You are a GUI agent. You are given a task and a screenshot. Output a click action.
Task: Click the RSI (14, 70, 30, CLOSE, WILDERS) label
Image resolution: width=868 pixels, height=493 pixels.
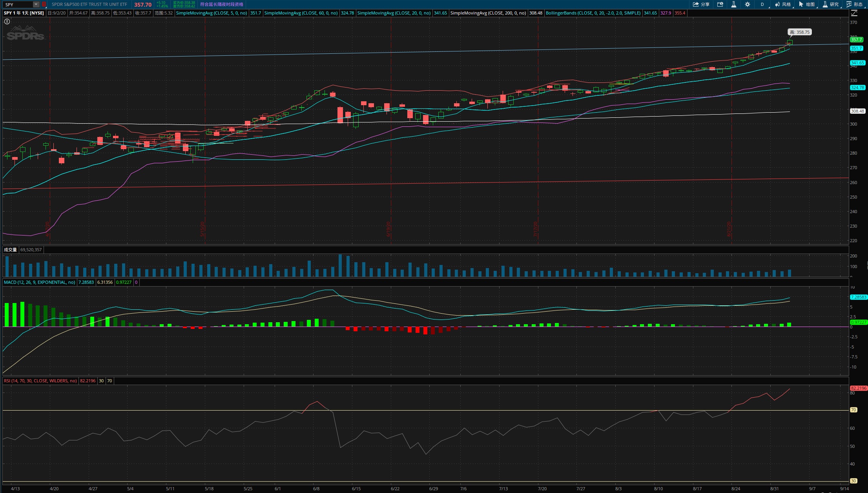[x=40, y=381]
